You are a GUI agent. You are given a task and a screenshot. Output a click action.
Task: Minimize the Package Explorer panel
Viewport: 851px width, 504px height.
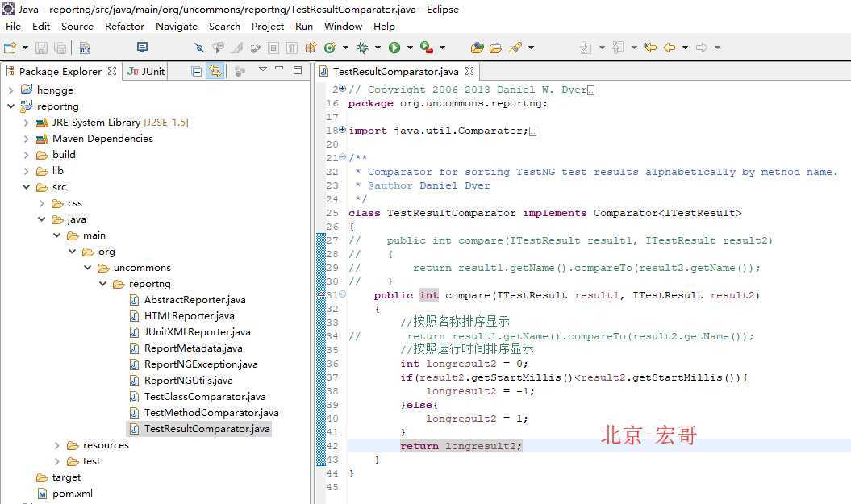280,69
